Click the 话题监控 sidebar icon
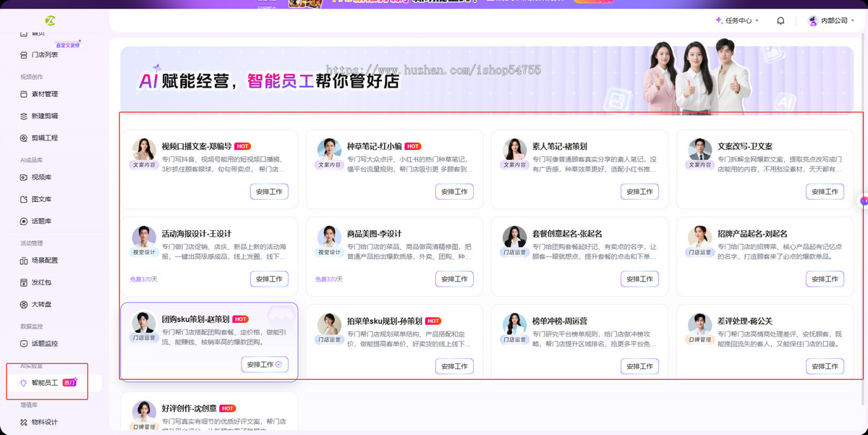 point(24,343)
